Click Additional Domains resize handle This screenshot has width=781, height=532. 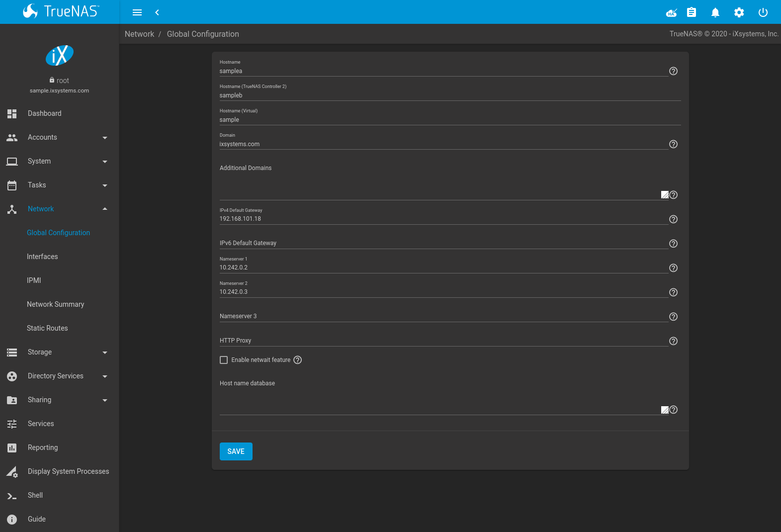[x=665, y=195]
